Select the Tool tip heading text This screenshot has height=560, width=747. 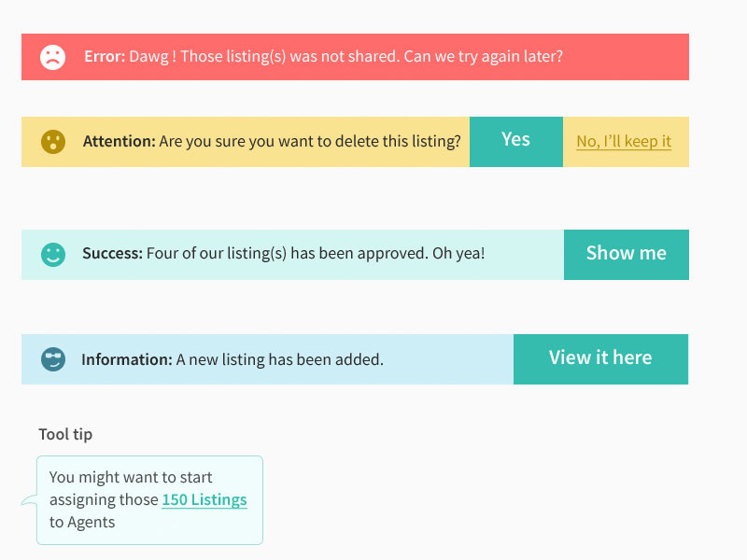tap(64, 434)
